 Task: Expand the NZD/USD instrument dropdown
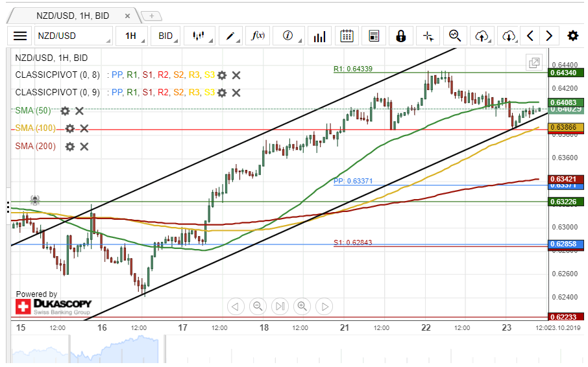(71, 36)
